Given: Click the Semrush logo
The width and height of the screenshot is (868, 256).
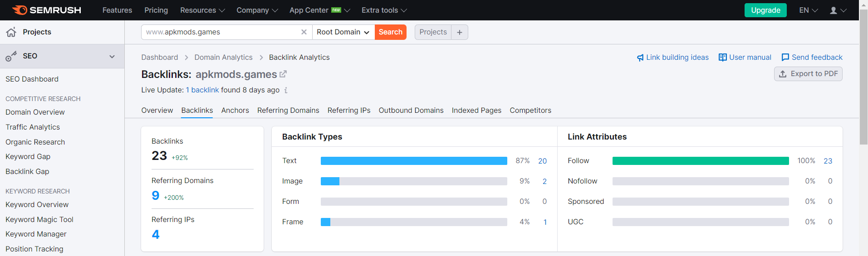Looking at the screenshot, I should 47,10.
